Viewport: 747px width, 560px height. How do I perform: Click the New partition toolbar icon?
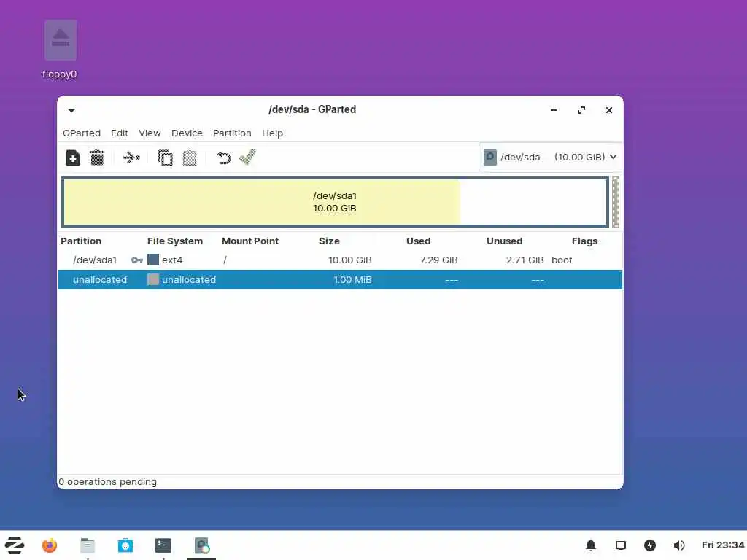point(72,157)
